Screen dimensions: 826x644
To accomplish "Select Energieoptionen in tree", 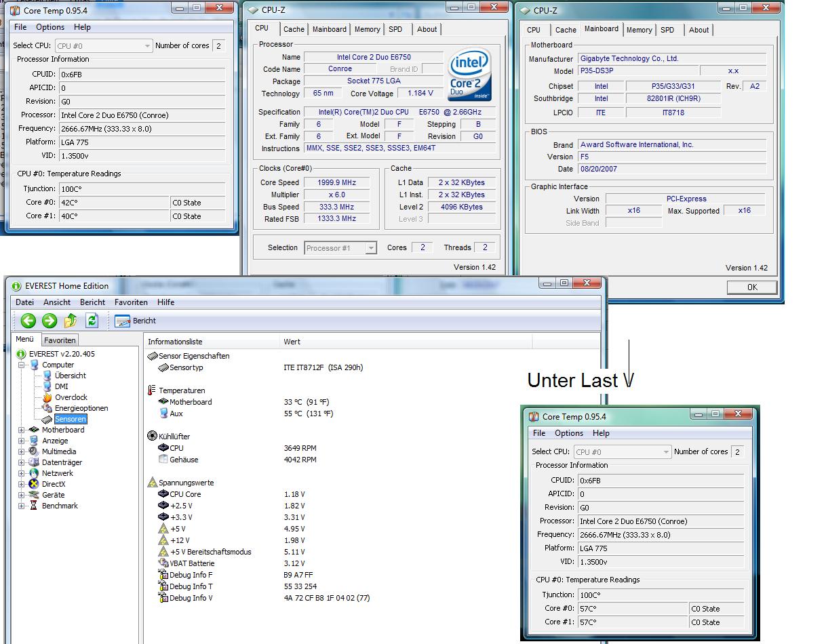I will point(81,408).
